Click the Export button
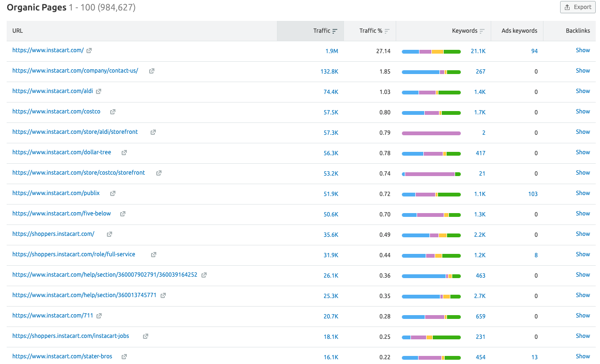 [578, 7]
